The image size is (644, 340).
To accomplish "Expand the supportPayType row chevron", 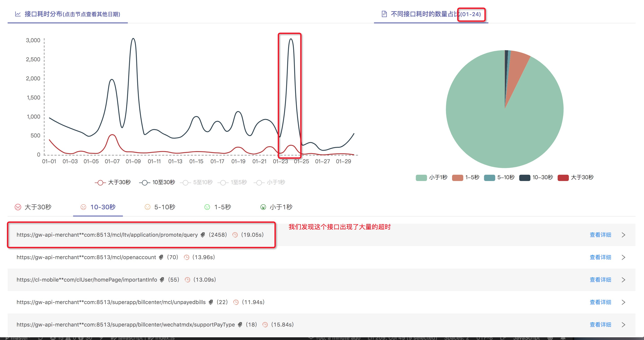I will (x=623, y=325).
